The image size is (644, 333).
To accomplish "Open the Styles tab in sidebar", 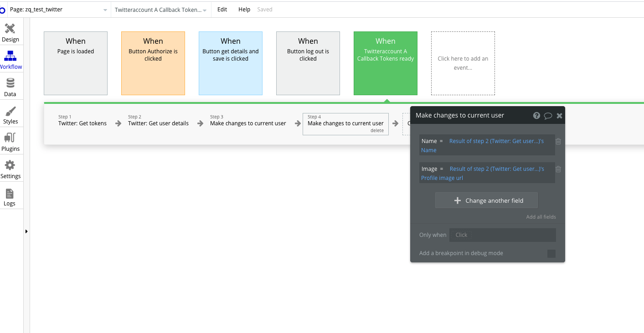I will (x=10, y=115).
